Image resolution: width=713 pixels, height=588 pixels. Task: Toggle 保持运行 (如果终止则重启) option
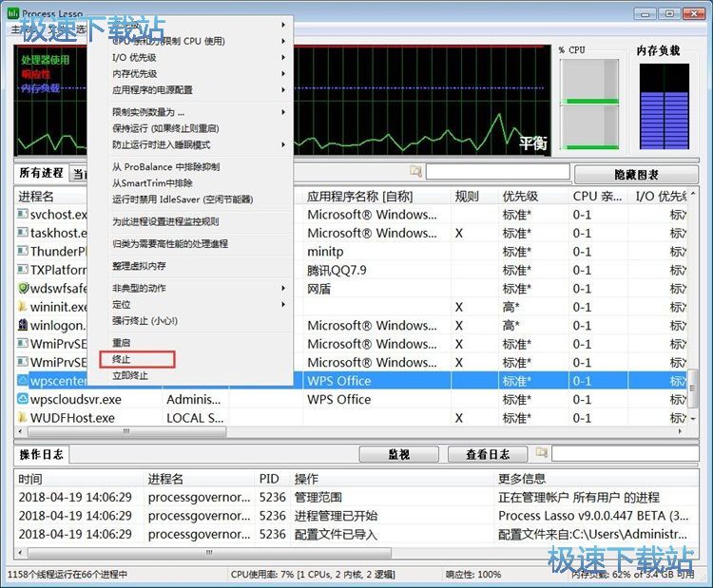pos(165,128)
